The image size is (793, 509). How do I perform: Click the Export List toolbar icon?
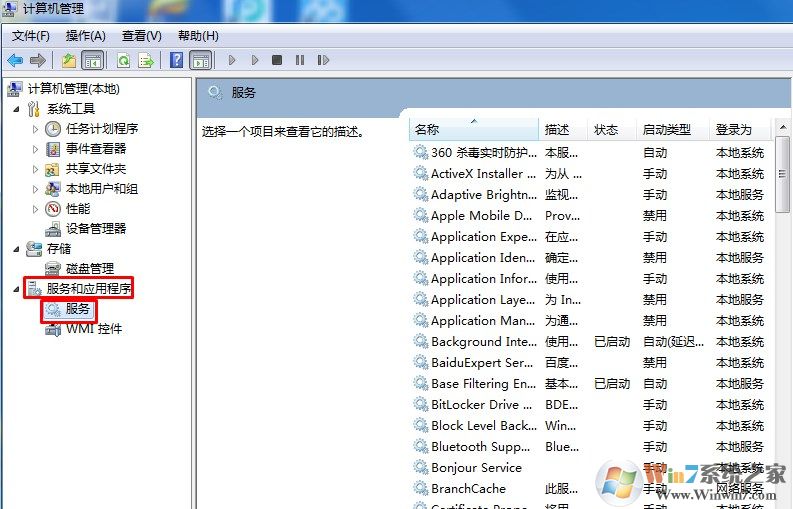[146, 60]
